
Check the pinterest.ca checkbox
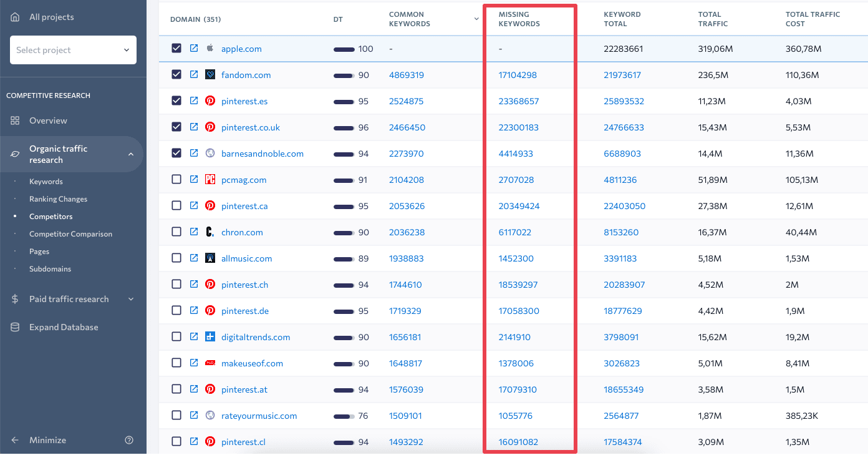coord(176,205)
